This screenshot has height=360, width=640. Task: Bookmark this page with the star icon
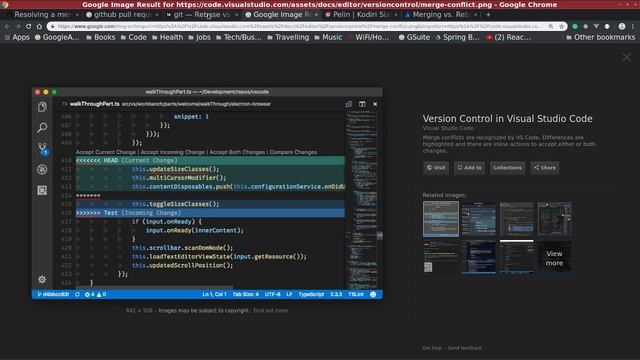pyautogui.click(x=562, y=26)
